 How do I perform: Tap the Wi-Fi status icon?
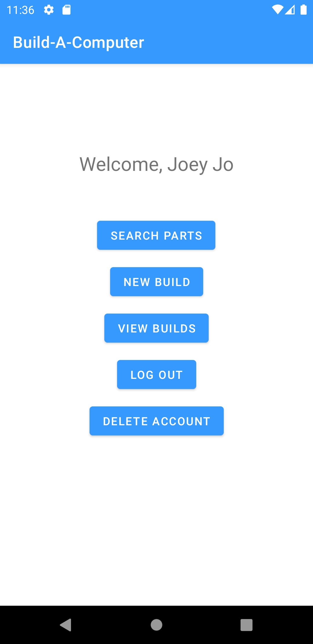[x=278, y=10]
